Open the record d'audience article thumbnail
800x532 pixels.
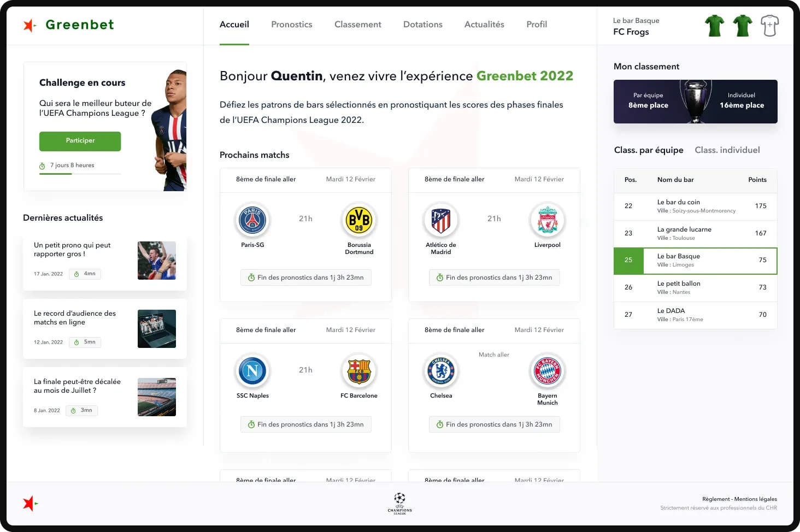[157, 329]
